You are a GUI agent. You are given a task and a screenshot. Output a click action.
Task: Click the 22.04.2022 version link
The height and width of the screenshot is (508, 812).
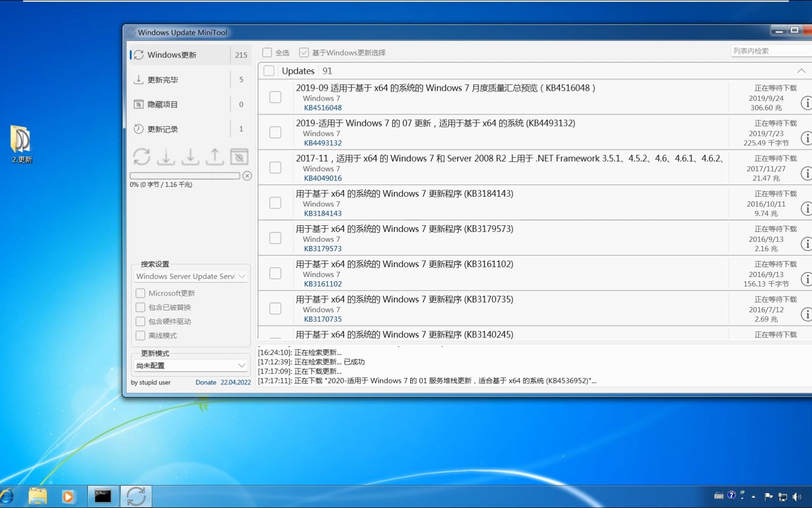(x=236, y=382)
